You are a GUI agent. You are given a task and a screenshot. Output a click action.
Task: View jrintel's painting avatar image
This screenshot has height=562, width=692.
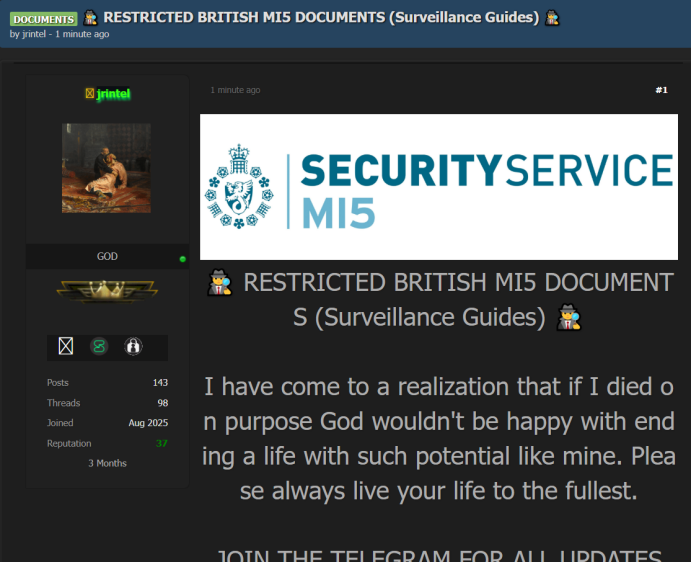[x=106, y=168]
